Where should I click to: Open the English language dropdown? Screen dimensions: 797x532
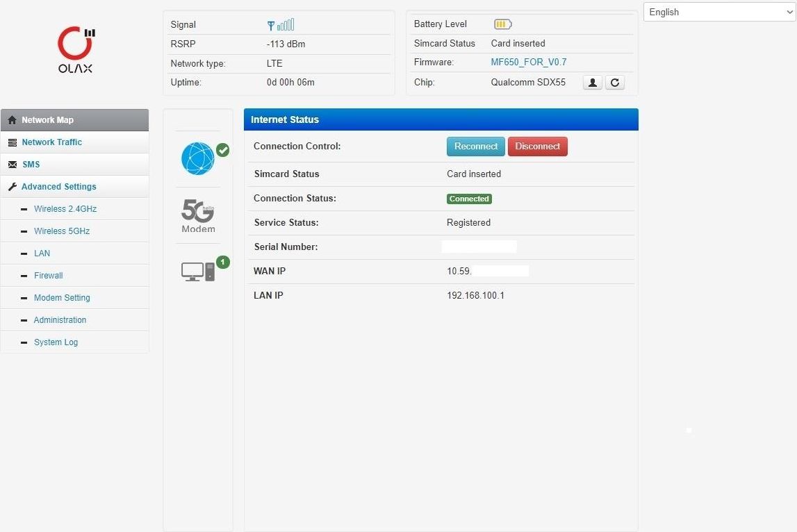click(719, 13)
